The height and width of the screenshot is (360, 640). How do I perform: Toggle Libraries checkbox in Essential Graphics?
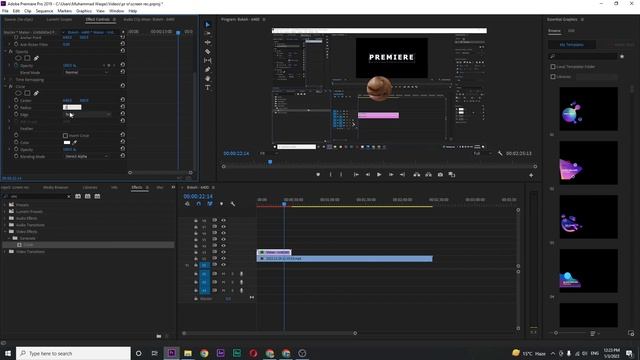(x=553, y=77)
